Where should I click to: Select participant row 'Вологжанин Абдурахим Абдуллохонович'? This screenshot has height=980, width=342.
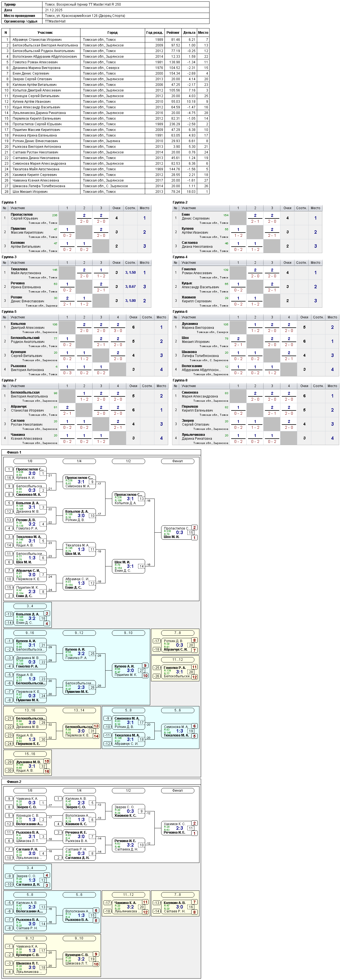pos(105,57)
